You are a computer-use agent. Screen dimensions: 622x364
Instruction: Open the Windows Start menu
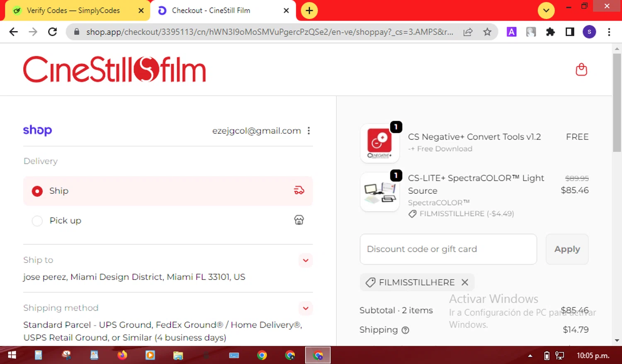(12, 355)
